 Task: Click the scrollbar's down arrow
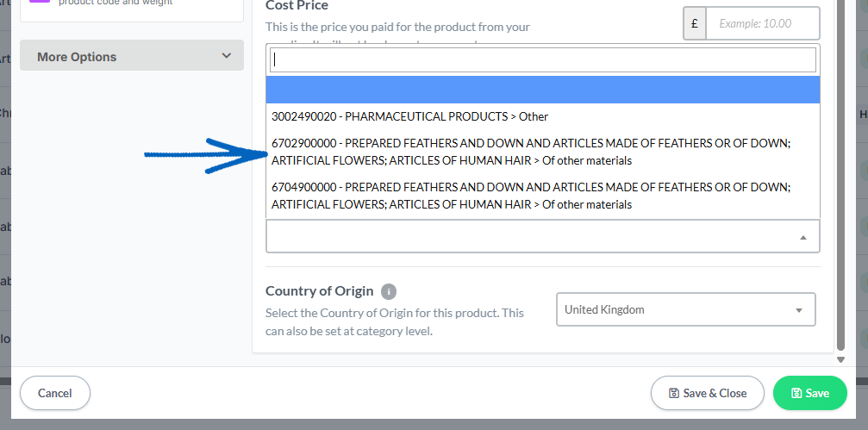841,359
